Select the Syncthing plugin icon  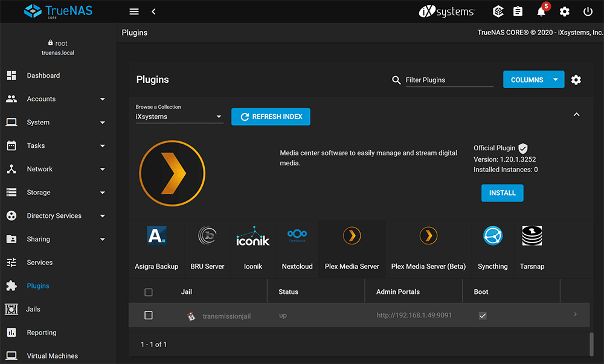(492, 237)
